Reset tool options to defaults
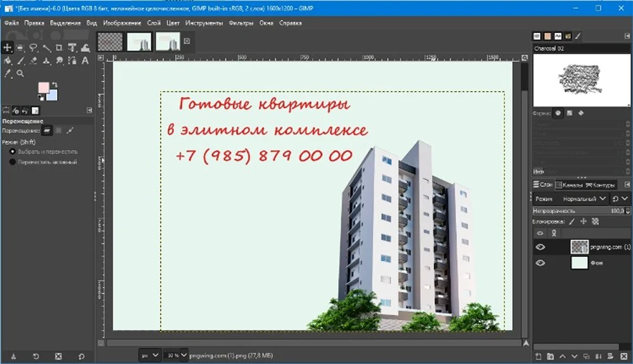This screenshot has width=633, height=364. click(x=81, y=356)
